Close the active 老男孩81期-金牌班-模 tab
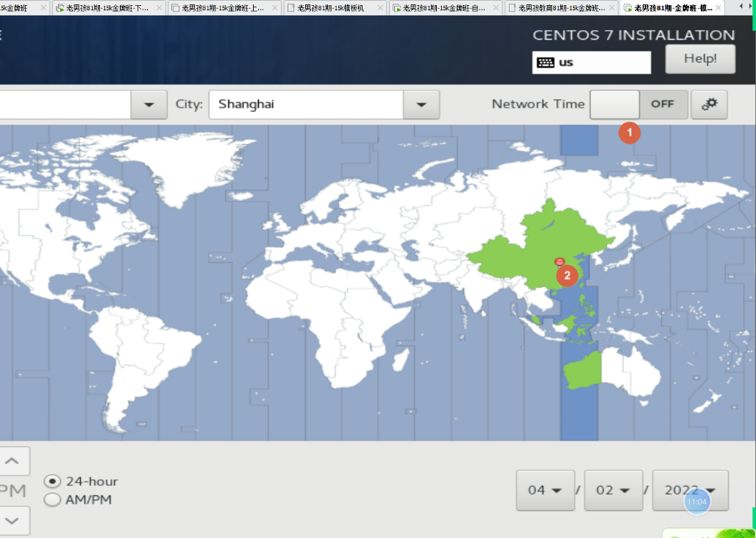This screenshot has height=538, width=756. click(x=718, y=7)
